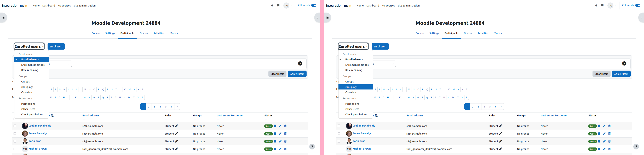Click the name sort arrow icon, left page

[x=52, y=116]
